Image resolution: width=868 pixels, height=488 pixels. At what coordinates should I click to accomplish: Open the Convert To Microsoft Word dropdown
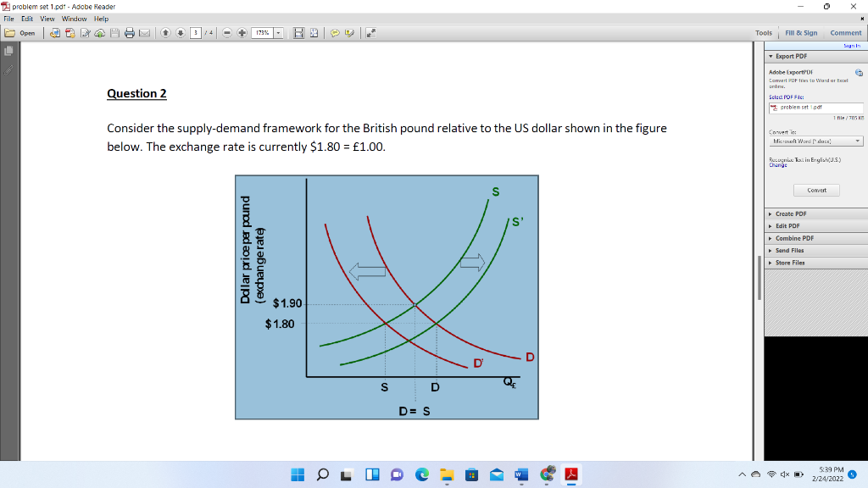coord(816,141)
